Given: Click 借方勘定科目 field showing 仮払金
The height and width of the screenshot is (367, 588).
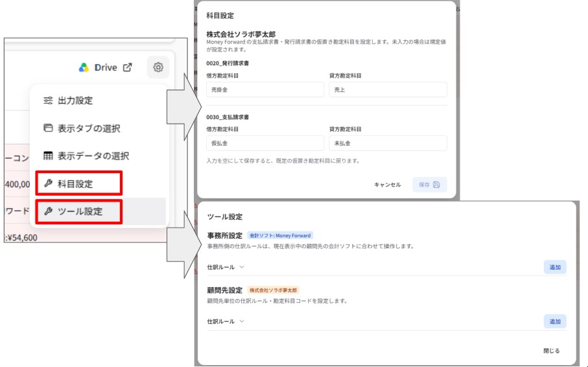Looking at the screenshot, I should tap(265, 143).
